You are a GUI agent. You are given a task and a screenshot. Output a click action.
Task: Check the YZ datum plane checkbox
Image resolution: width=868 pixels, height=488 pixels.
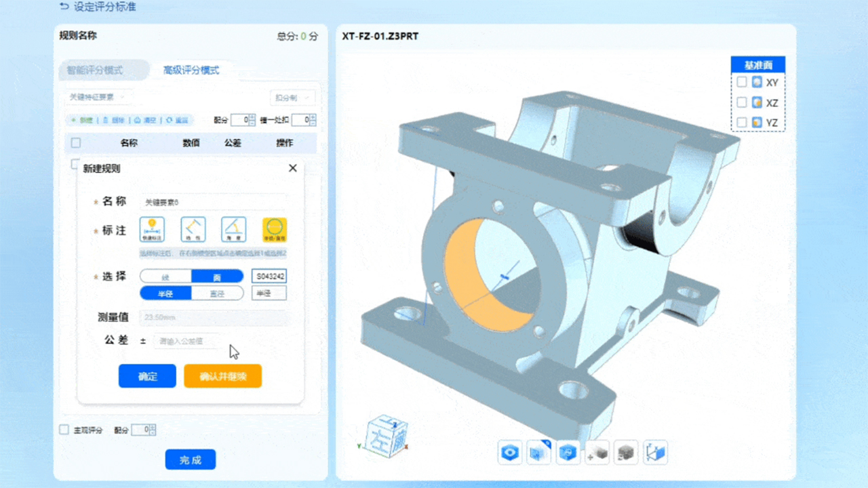pos(742,123)
